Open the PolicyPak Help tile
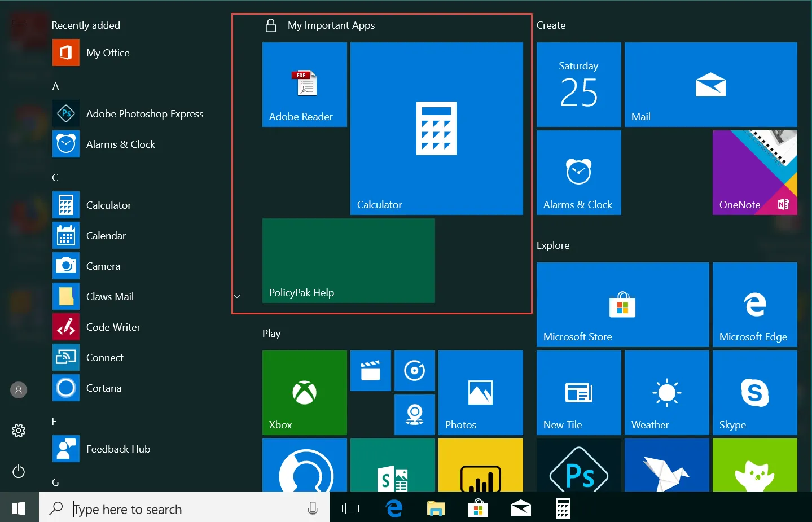The image size is (812, 522). (349, 261)
